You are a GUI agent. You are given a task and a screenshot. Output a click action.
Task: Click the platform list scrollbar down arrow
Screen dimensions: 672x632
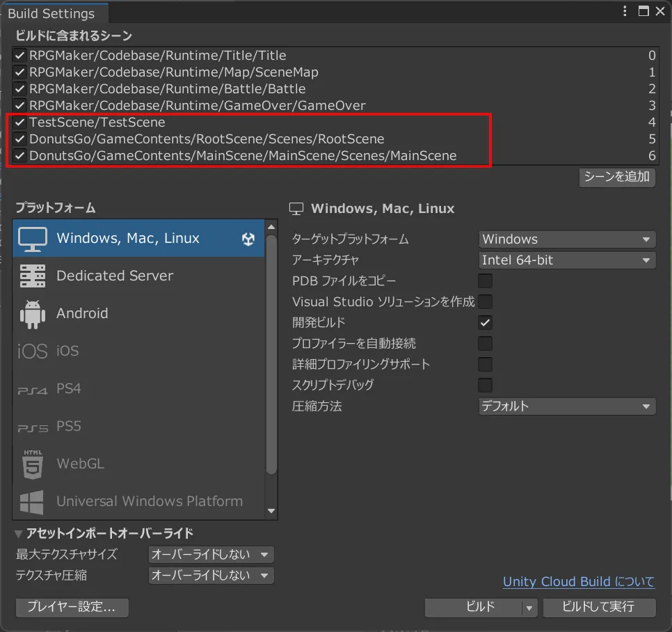271,512
